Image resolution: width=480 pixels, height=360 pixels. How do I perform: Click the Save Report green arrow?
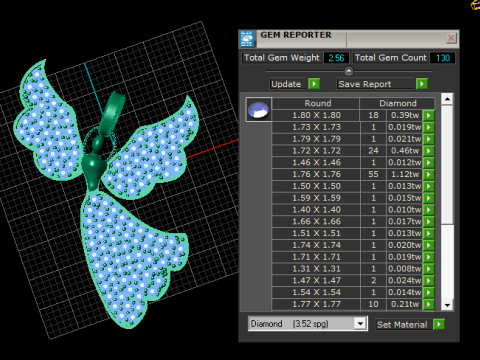click(422, 84)
